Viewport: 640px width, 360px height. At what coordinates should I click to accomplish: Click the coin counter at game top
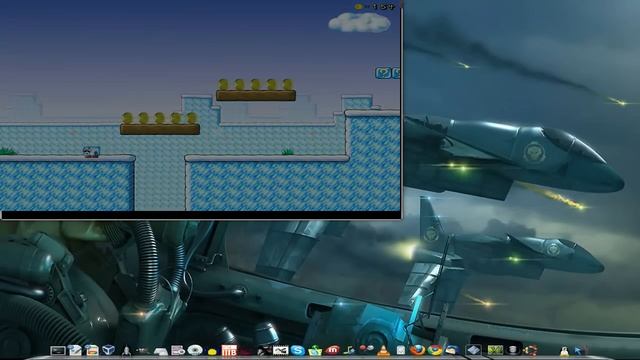click(374, 7)
